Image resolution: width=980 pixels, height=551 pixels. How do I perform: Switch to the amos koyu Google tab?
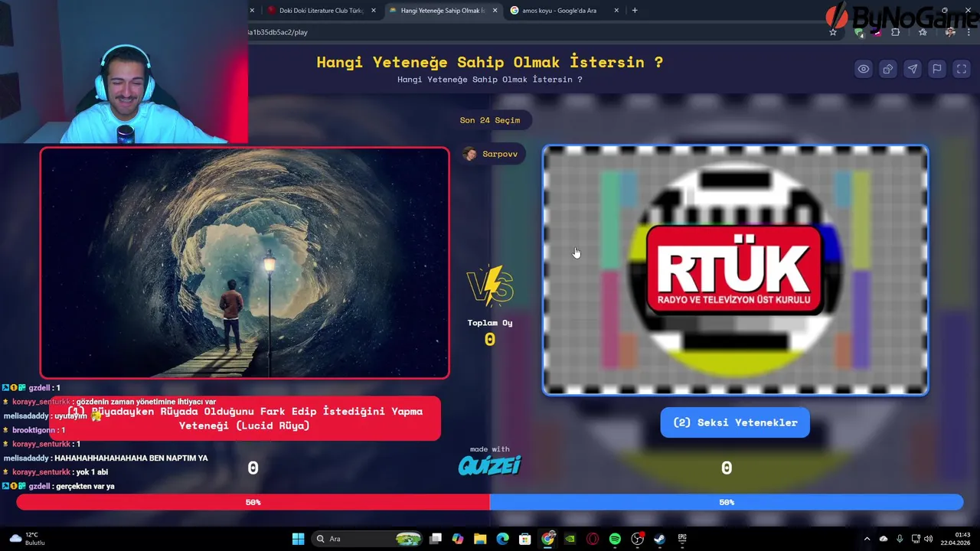[559, 11]
